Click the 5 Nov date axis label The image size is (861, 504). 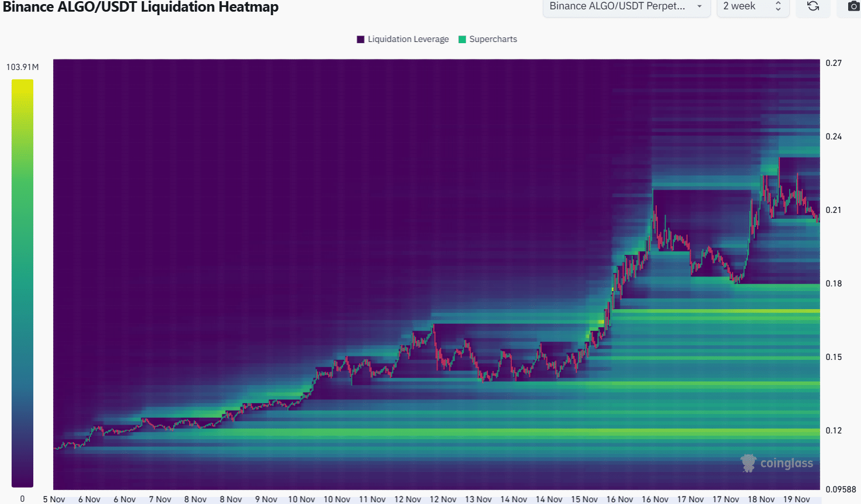click(x=54, y=499)
